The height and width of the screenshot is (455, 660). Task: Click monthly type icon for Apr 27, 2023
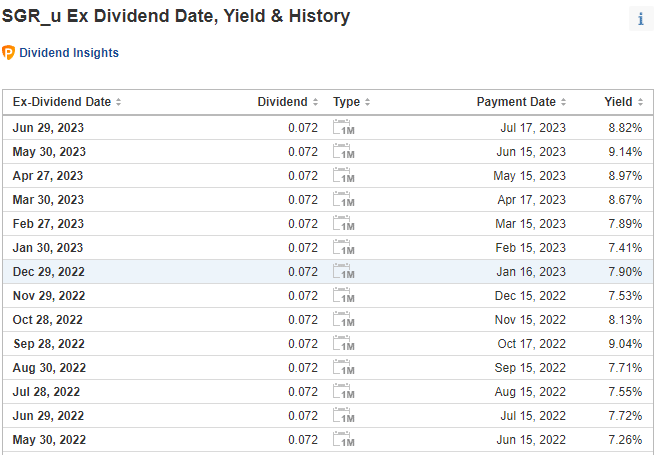click(343, 175)
